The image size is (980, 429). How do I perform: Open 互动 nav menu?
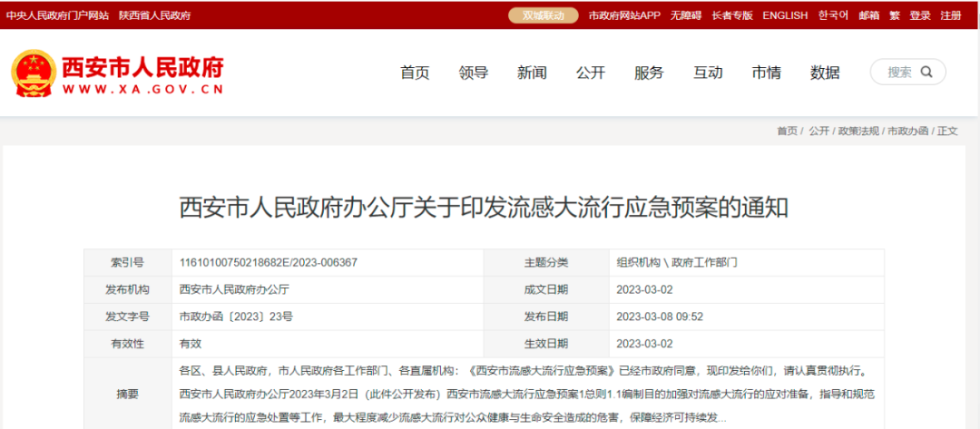[x=708, y=73]
